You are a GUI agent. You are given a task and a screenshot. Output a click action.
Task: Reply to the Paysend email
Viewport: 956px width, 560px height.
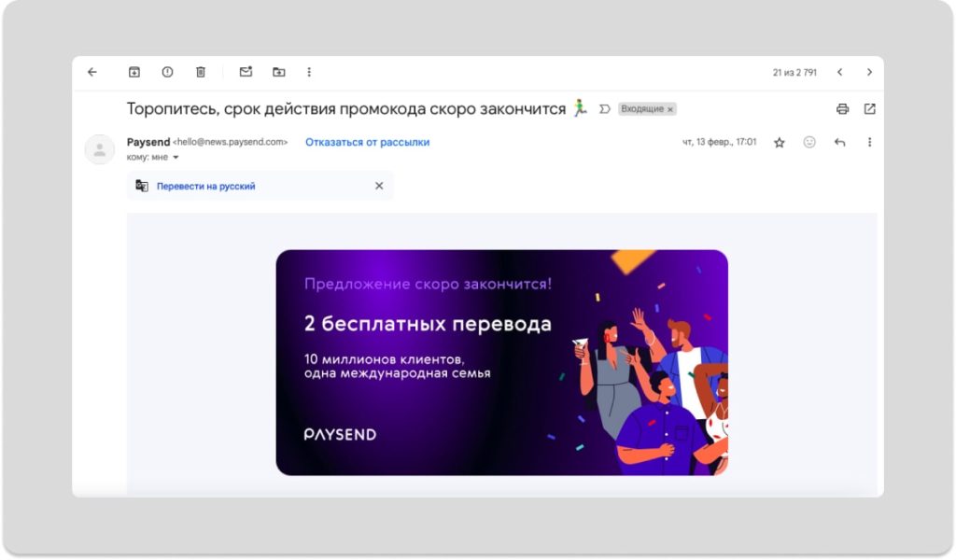(x=839, y=142)
